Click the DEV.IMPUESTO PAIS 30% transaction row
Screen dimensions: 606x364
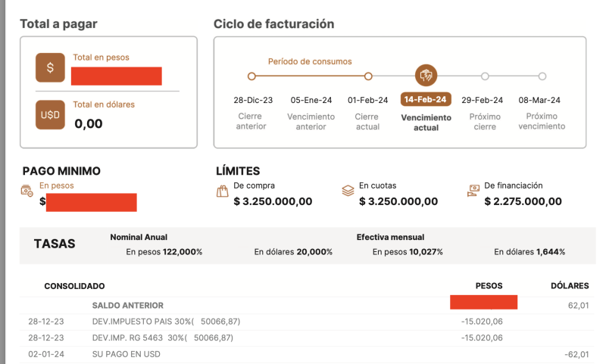pos(162,321)
